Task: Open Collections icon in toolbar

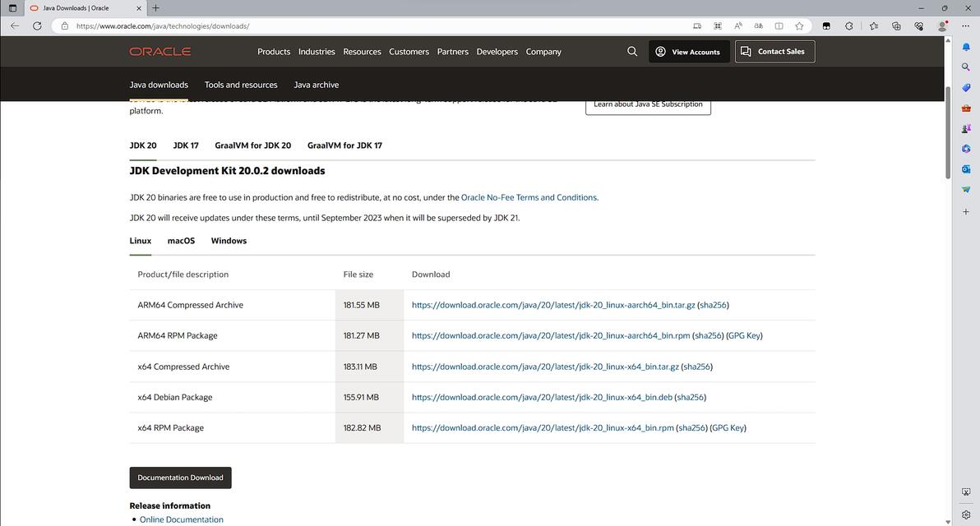Action: click(896, 26)
